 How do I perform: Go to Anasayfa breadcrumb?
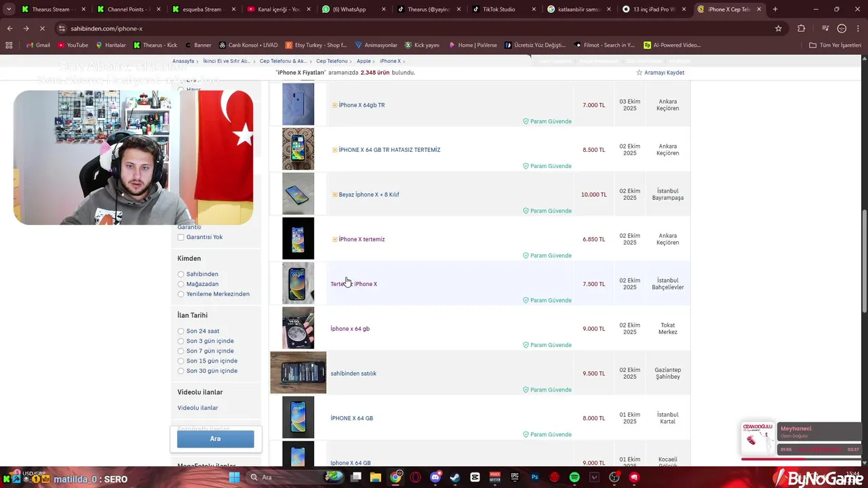[x=183, y=61]
